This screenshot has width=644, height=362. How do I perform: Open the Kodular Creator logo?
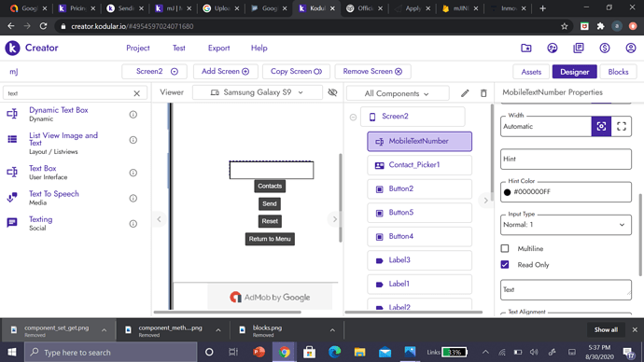12,48
